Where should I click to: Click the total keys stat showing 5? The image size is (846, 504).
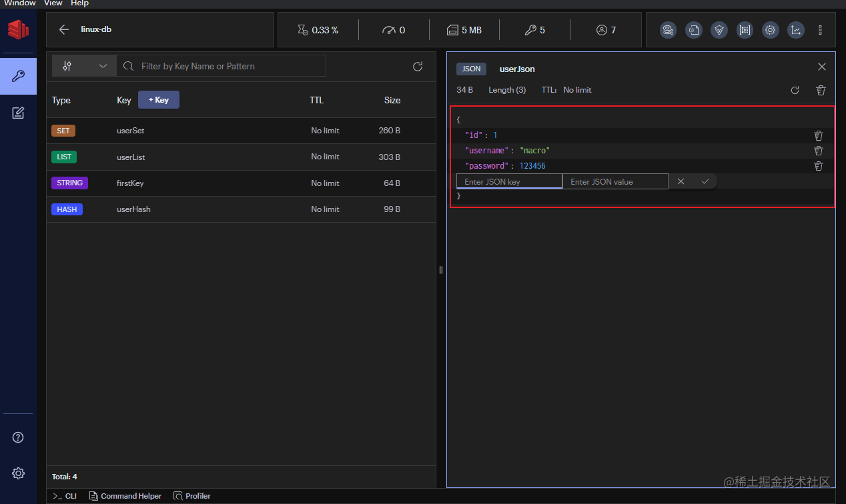534,30
